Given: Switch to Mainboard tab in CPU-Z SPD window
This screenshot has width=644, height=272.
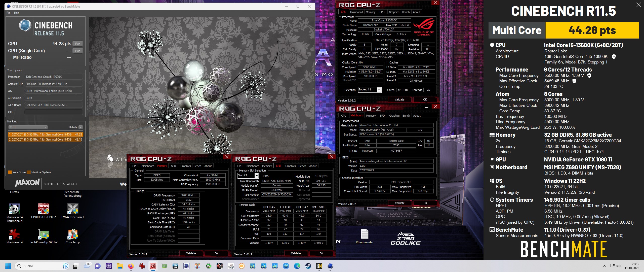Looking at the screenshot, I should 253,166.
